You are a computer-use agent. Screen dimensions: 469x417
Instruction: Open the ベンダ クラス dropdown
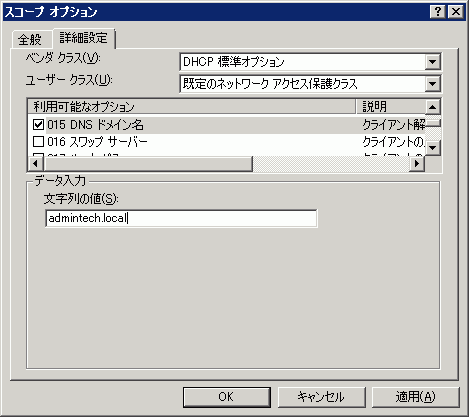[x=432, y=62]
